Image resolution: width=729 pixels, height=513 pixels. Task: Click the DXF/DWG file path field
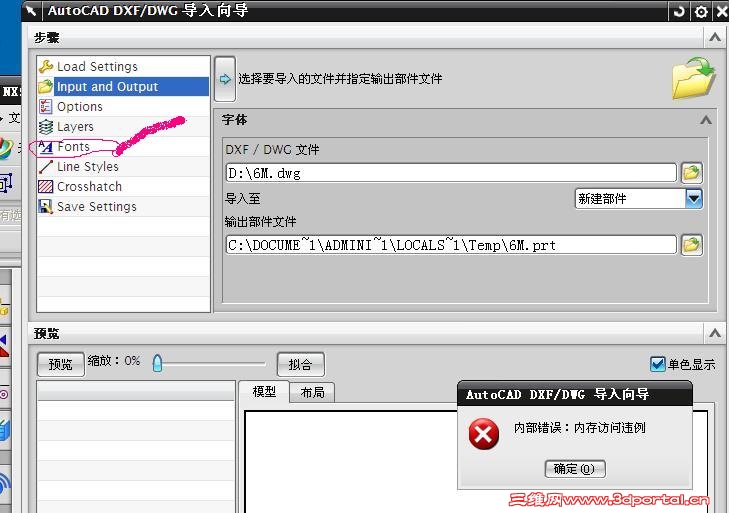point(451,173)
